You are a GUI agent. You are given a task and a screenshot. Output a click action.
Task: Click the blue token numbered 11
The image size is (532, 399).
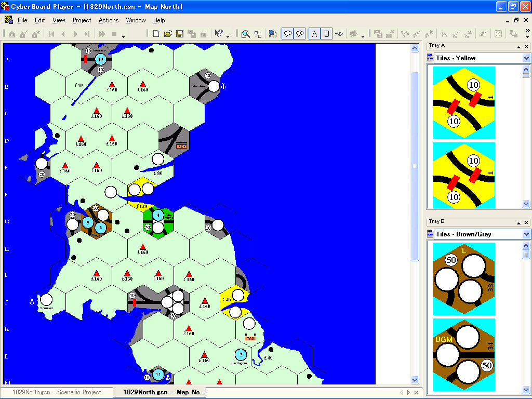(158, 375)
